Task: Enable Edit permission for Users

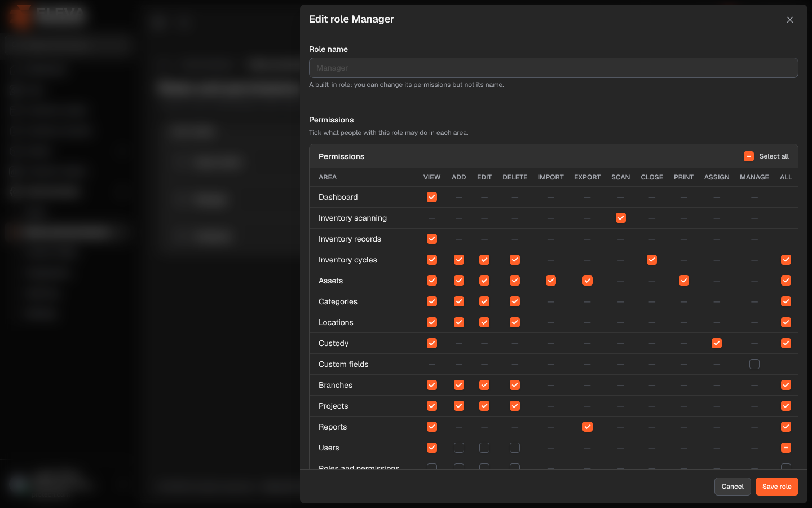Action: coord(484,448)
